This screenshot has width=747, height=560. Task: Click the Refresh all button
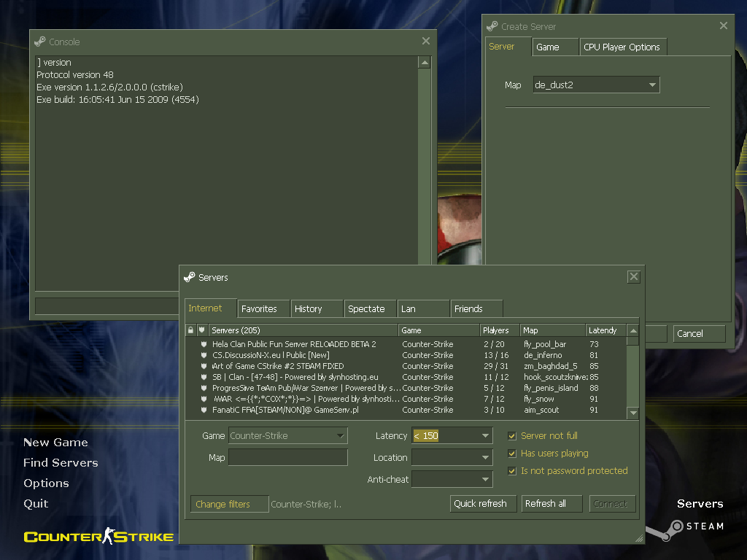(x=553, y=503)
